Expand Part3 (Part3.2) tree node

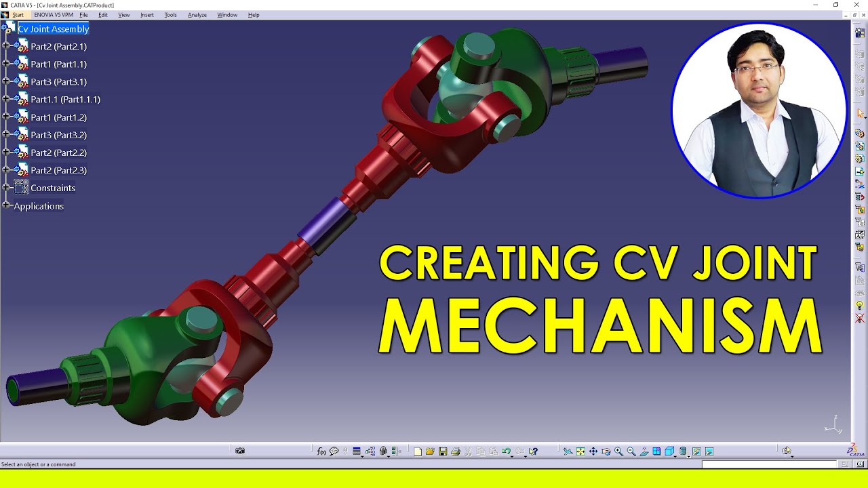6,134
